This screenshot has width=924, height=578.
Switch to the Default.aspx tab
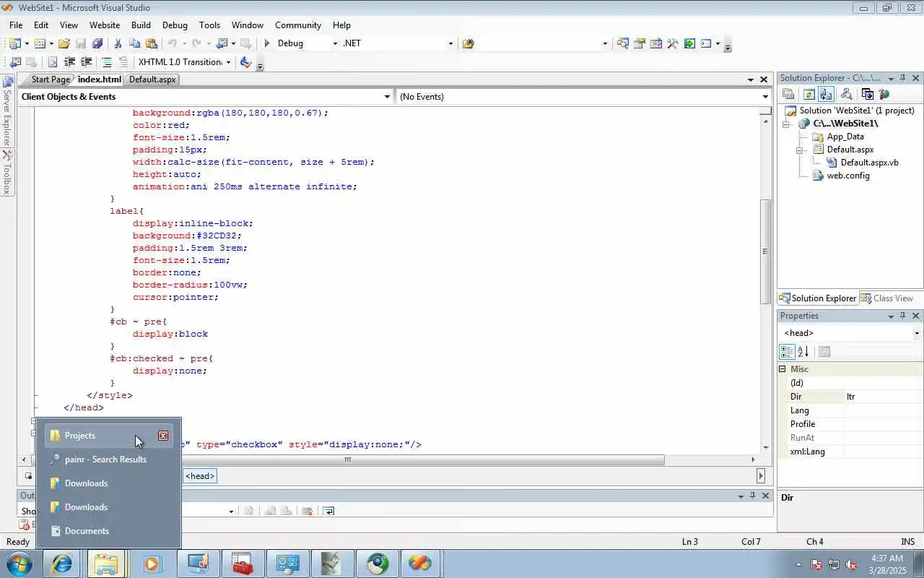tap(152, 79)
